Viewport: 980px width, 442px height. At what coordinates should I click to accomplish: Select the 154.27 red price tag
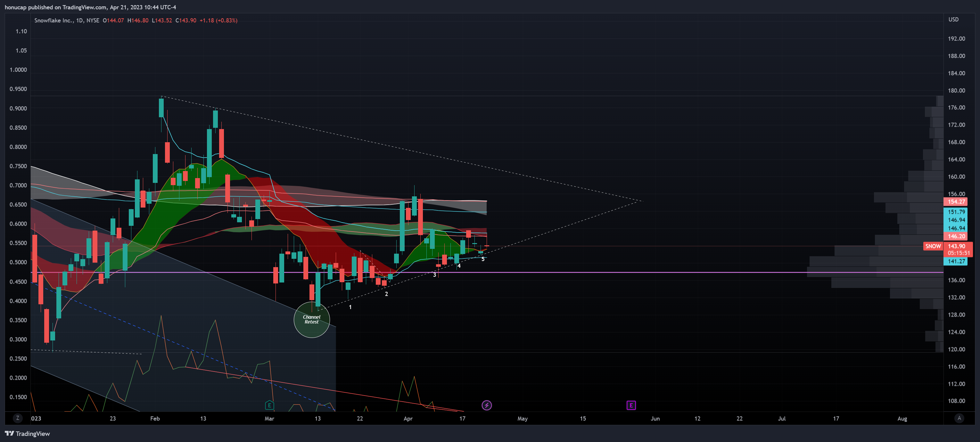[956, 201]
